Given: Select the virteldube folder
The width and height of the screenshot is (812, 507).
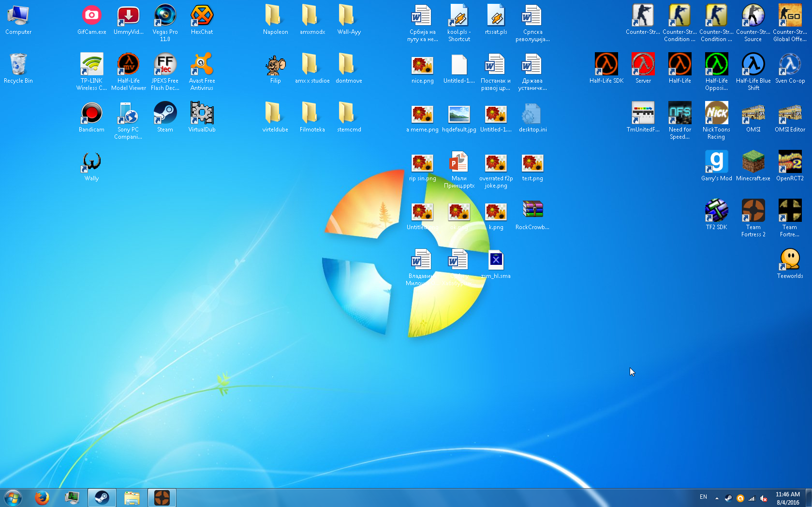Looking at the screenshot, I should click(x=275, y=117).
